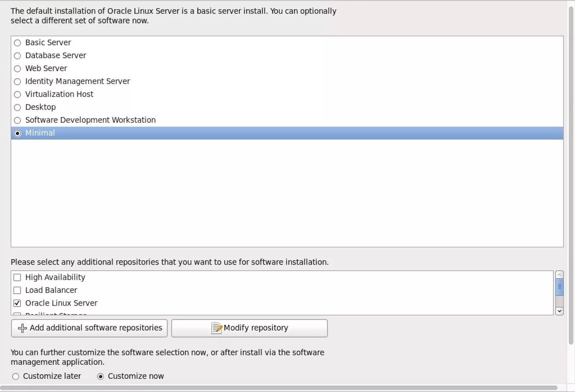Select the Basic Server radio option

click(17, 43)
